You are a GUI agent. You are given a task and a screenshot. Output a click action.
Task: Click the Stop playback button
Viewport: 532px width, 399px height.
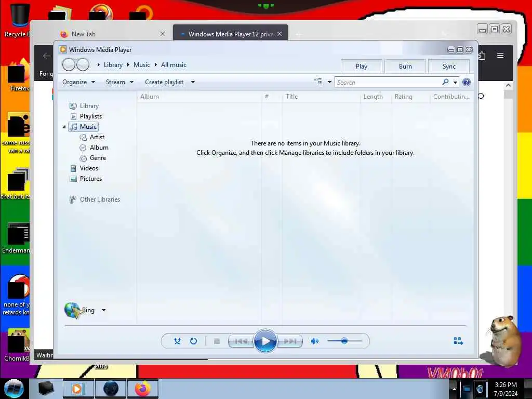tap(217, 341)
